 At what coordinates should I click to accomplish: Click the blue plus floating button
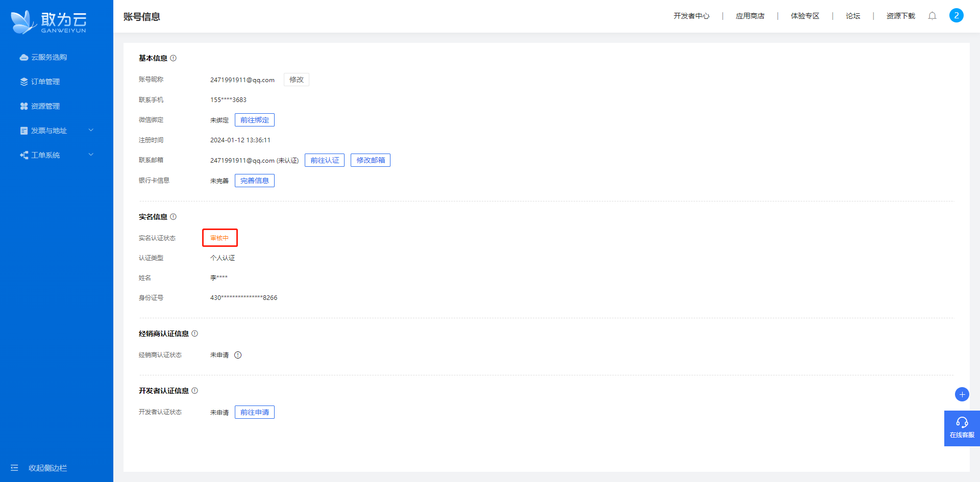click(x=962, y=394)
